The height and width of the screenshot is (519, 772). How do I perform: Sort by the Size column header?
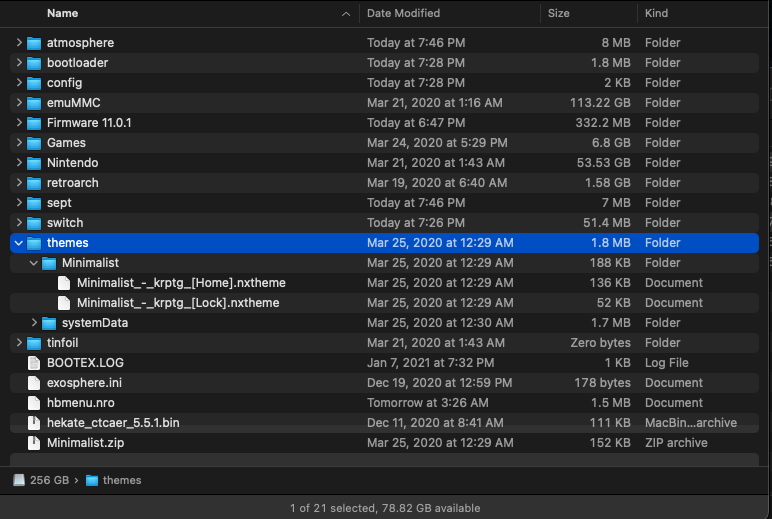558,13
